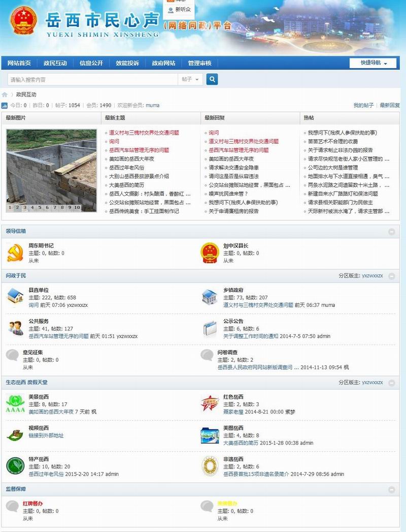Screen dimensions: 406x532
Task: Select the 政民互动 navigation tab
Action: pos(55,64)
